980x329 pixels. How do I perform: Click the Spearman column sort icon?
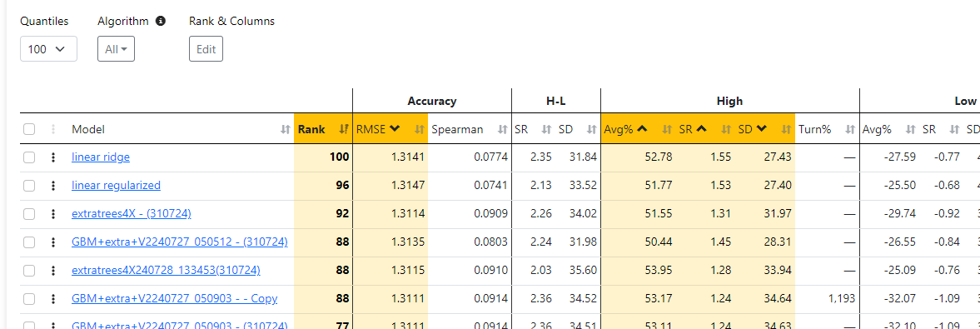tap(503, 129)
